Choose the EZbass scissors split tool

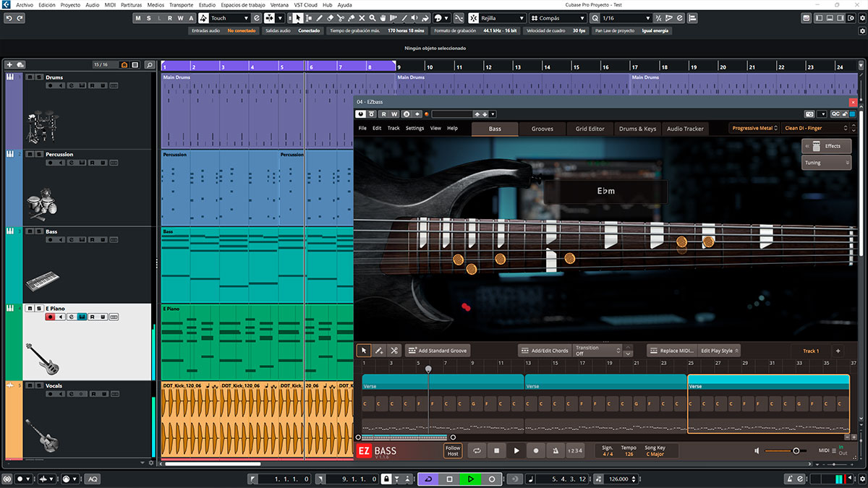coord(394,351)
